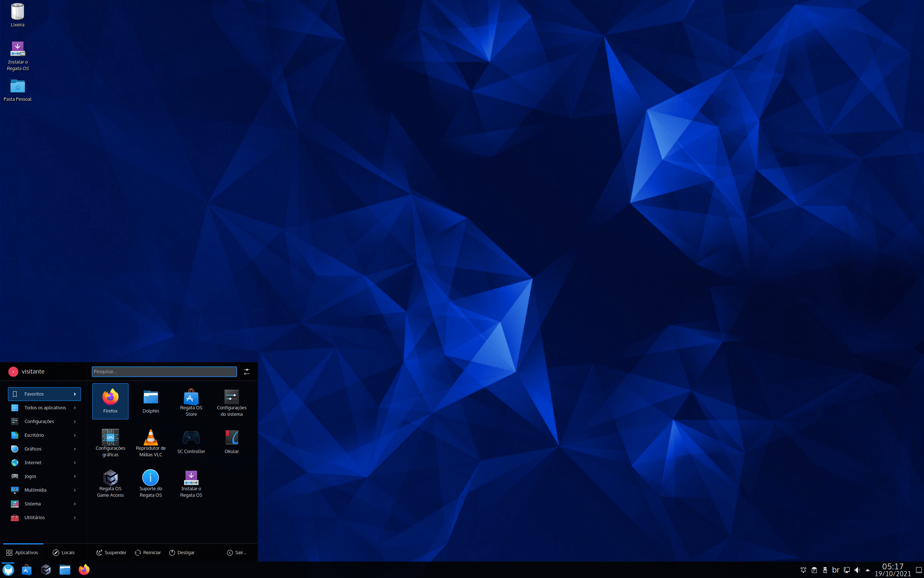Open volume control in system tray
Viewport: 924px width, 578px height.
tap(857, 570)
